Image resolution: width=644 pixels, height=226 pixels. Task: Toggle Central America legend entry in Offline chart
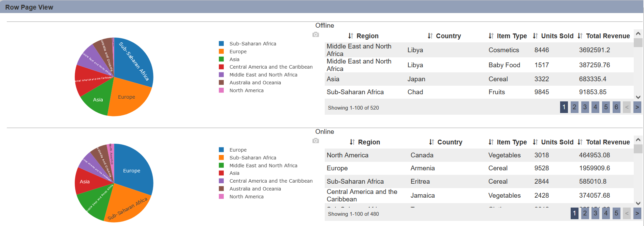pyautogui.click(x=266, y=67)
